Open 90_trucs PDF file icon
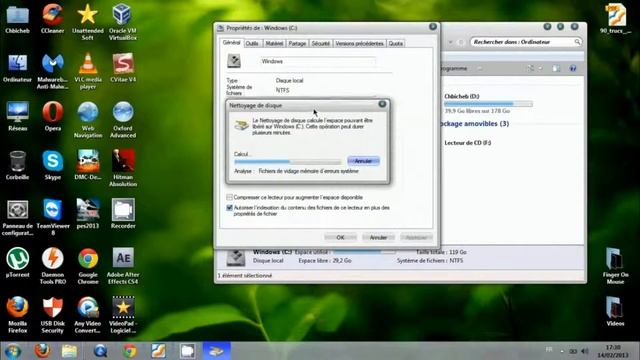Viewport: 640px width, 360px height. point(616,18)
